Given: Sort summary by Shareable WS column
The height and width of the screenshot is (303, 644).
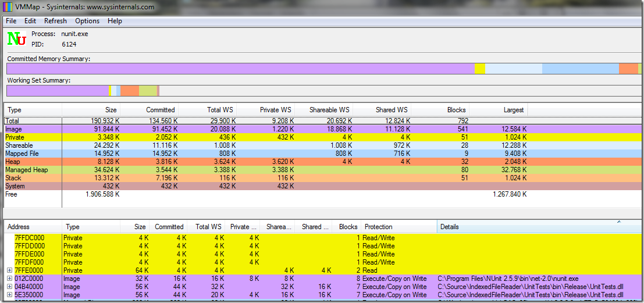Looking at the screenshot, I should point(325,110).
